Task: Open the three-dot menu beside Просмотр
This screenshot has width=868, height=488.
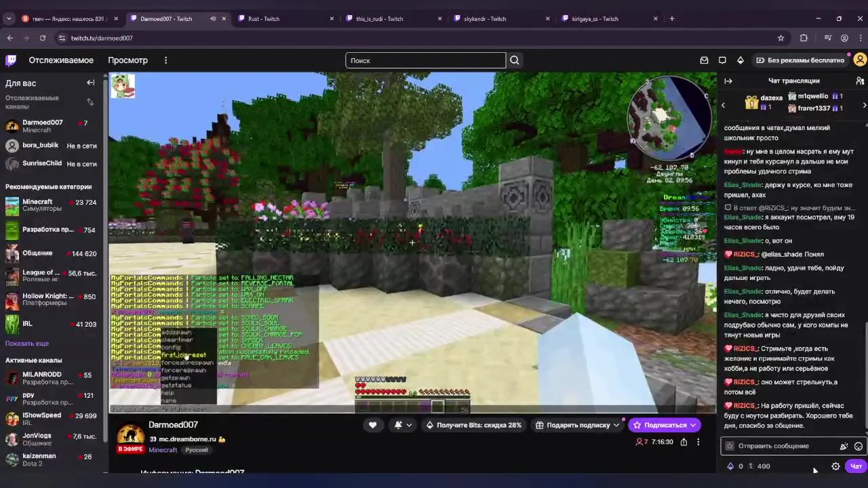Action: click(165, 60)
